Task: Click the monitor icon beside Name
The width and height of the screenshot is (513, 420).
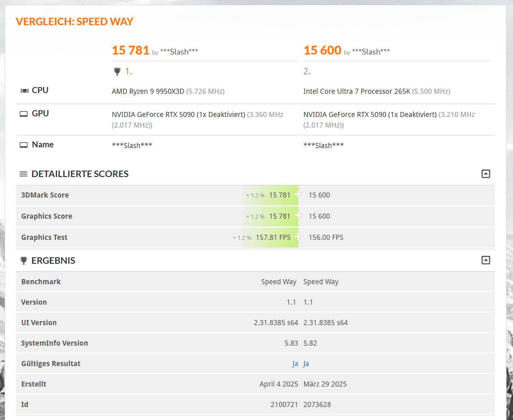Action: pyautogui.click(x=24, y=145)
